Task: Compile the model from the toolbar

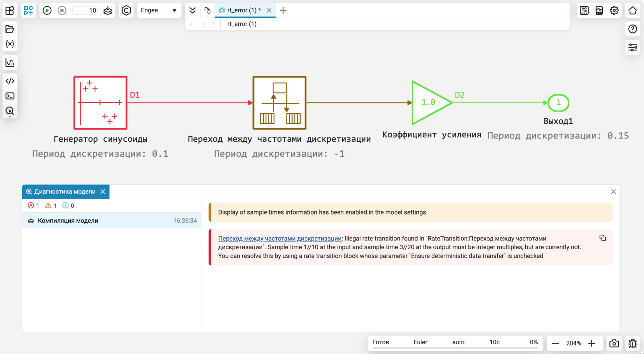Action: pos(108,10)
